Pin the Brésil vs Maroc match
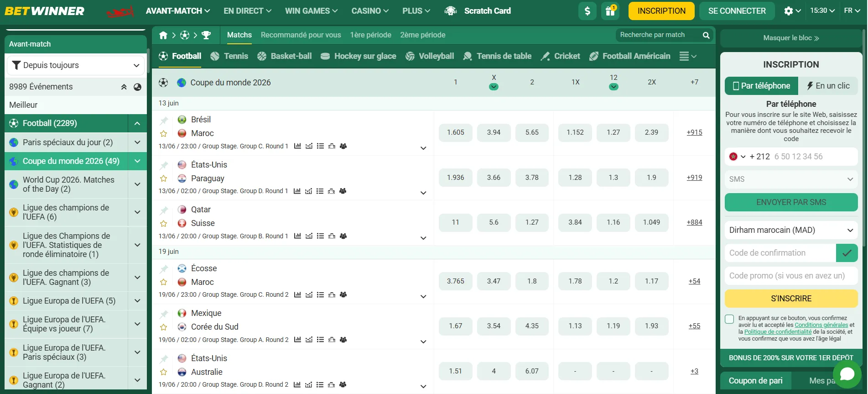The height and width of the screenshot is (394, 868). tap(164, 120)
